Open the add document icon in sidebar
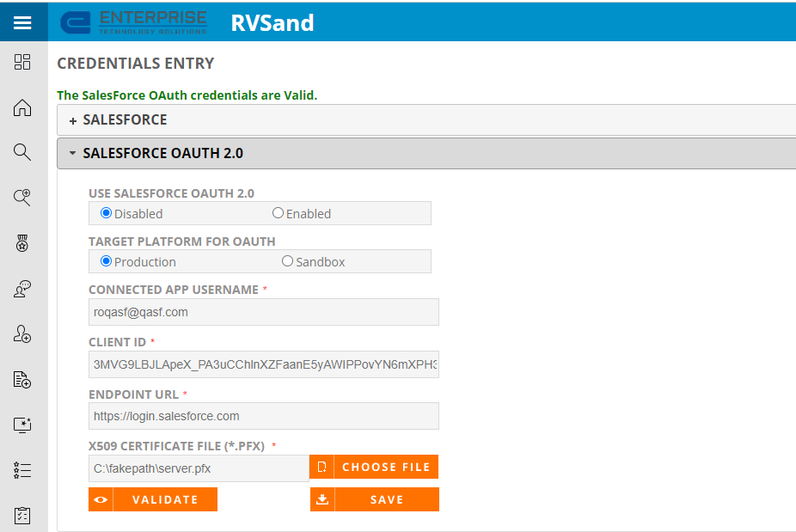The width and height of the screenshot is (796, 532). [22, 379]
